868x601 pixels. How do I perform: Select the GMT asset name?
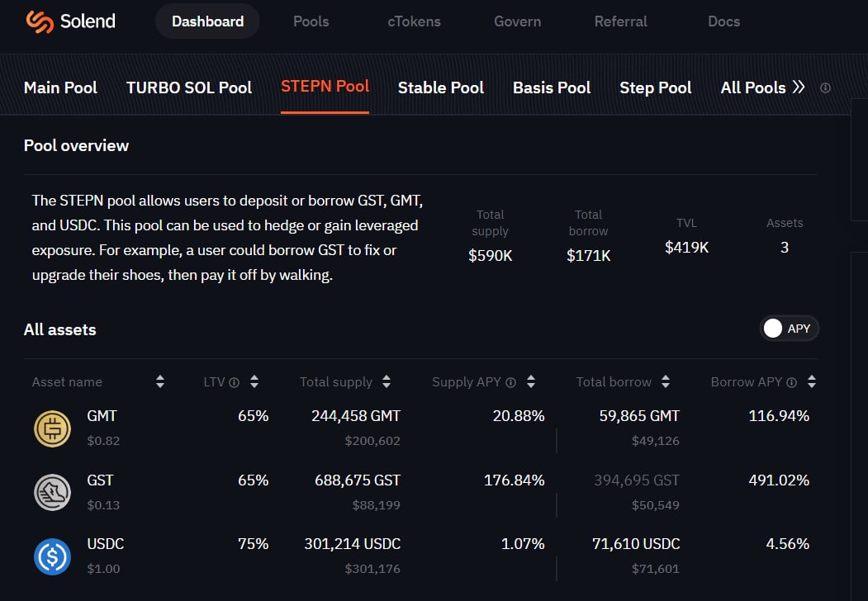tap(102, 416)
